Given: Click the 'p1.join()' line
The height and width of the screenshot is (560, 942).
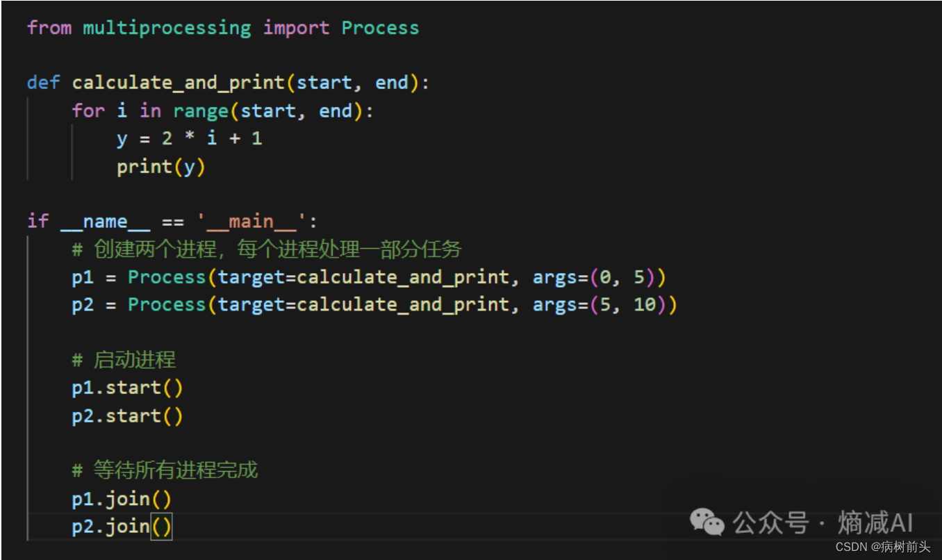Looking at the screenshot, I should coord(122,499).
